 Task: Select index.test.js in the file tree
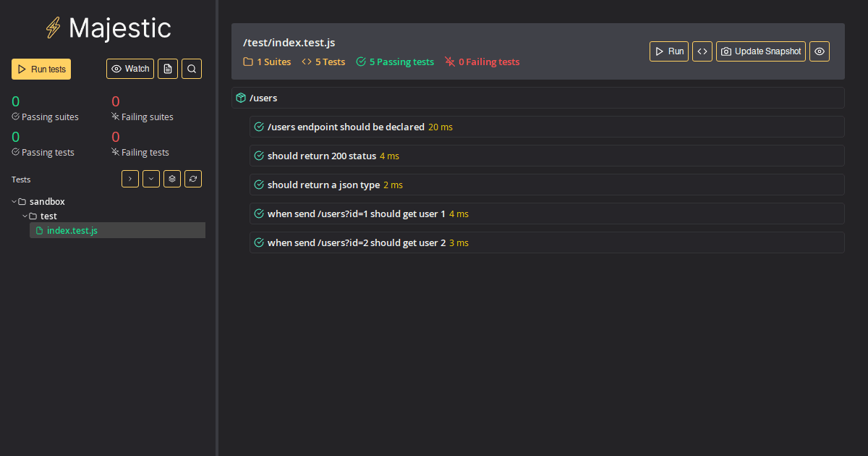[x=72, y=229]
